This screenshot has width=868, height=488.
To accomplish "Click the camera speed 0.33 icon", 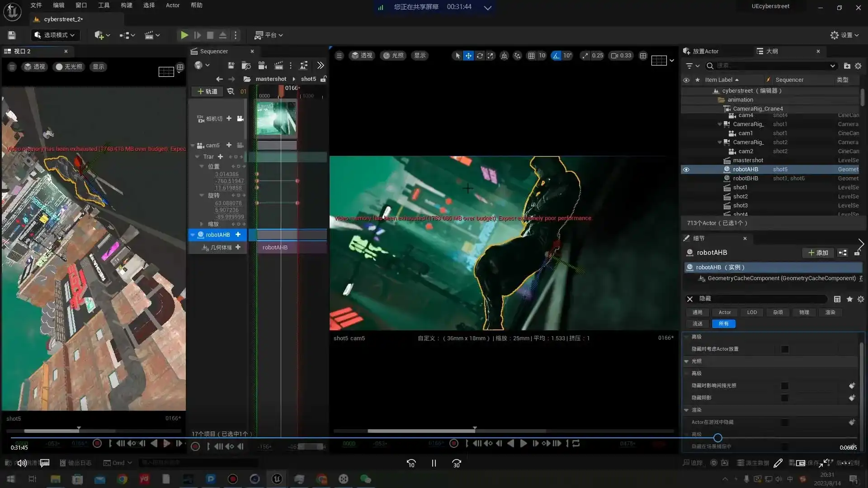I will tap(614, 56).
